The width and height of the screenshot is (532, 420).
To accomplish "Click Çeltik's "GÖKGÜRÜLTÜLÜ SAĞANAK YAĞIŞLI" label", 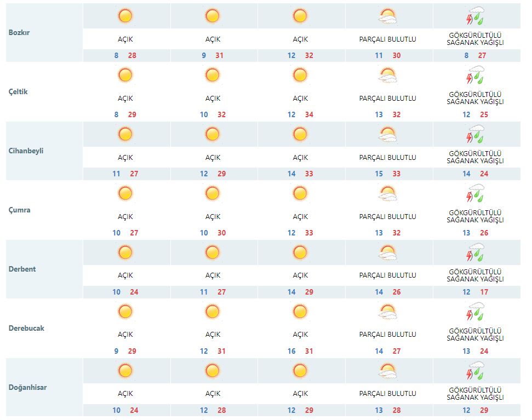I will coord(475,98).
